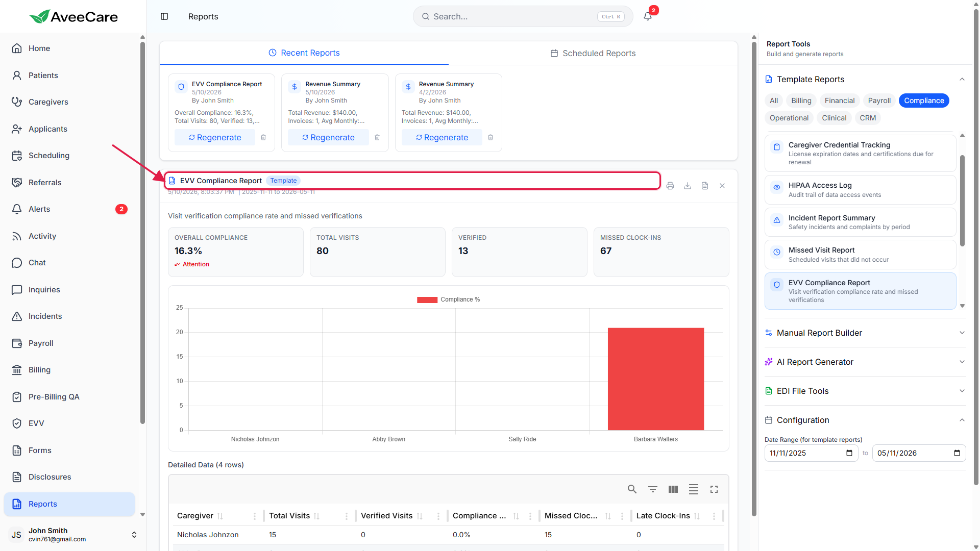Select HIPAA Access Log template
Image resolution: width=980 pixels, height=551 pixels.
pyautogui.click(x=860, y=190)
